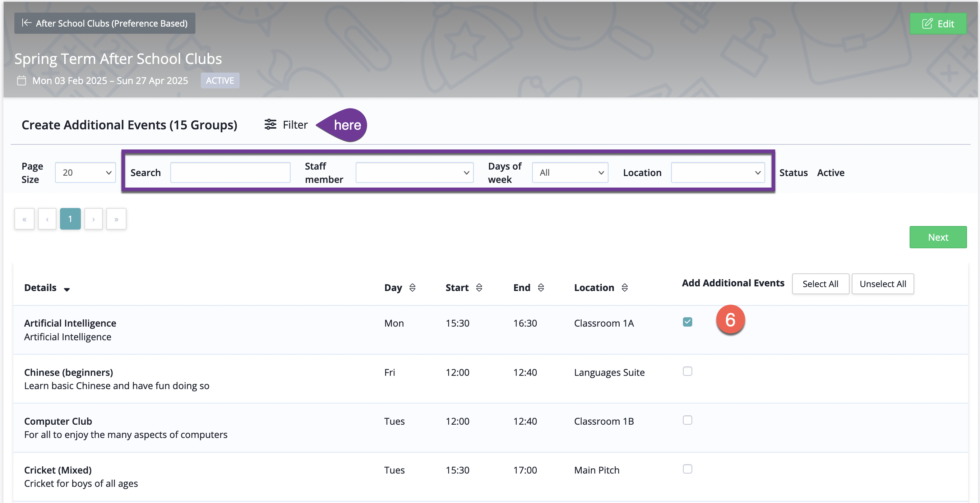Select pagination page 1
The width and height of the screenshot is (980, 503).
point(70,219)
